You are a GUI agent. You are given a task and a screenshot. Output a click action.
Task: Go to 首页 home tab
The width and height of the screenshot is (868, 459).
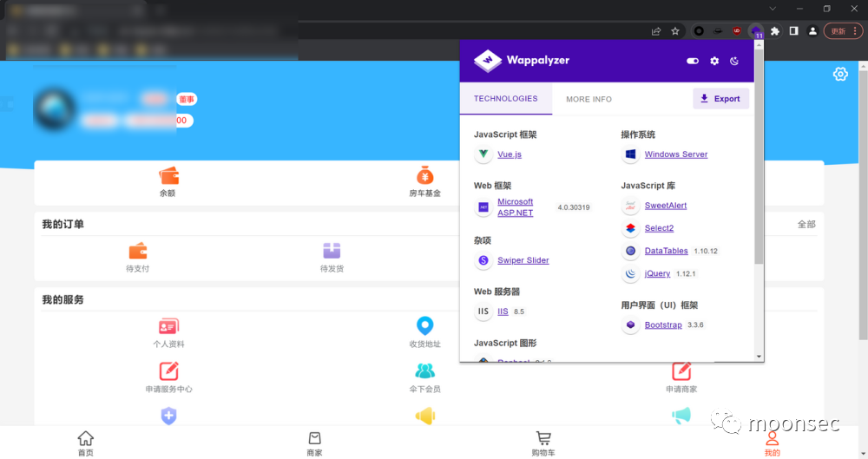tap(85, 443)
